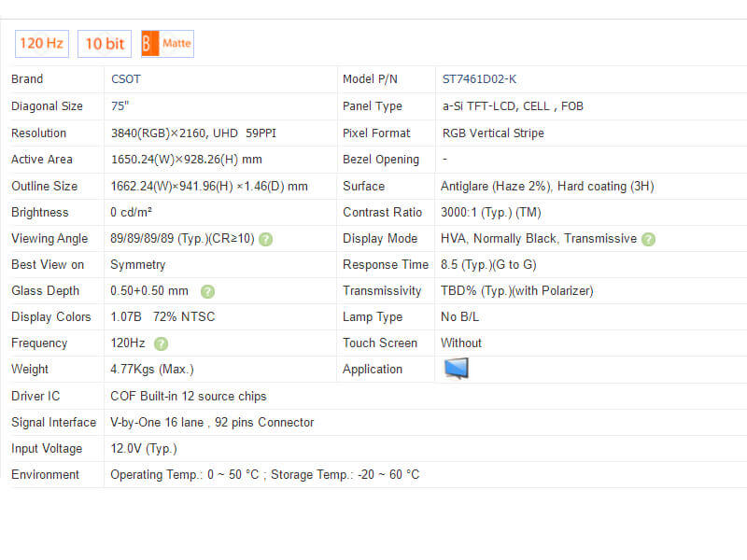The width and height of the screenshot is (747, 560).
Task: Click the Operating Temp environment value
Action: point(264,475)
